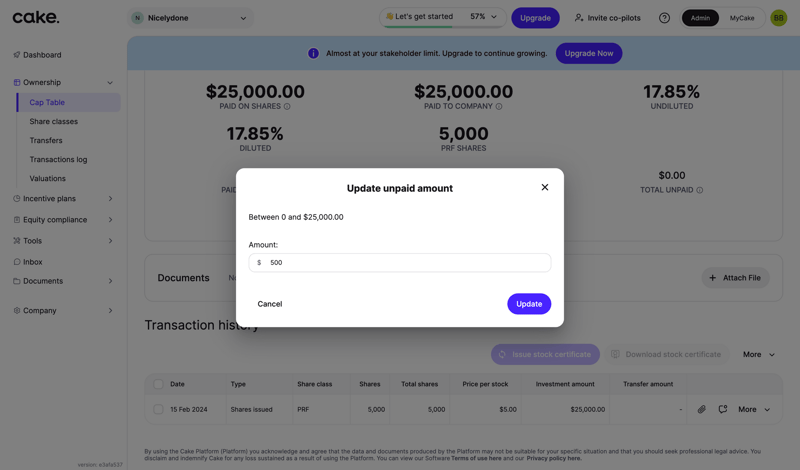
Task: Click the comment icon in transaction row
Action: pyautogui.click(x=723, y=409)
